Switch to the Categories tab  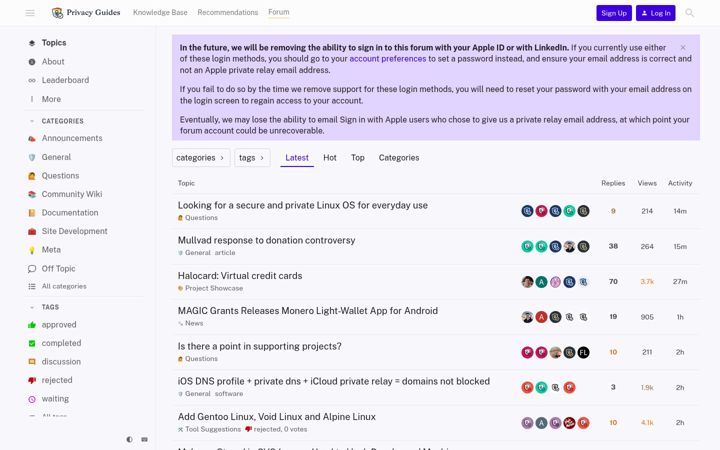399,158
